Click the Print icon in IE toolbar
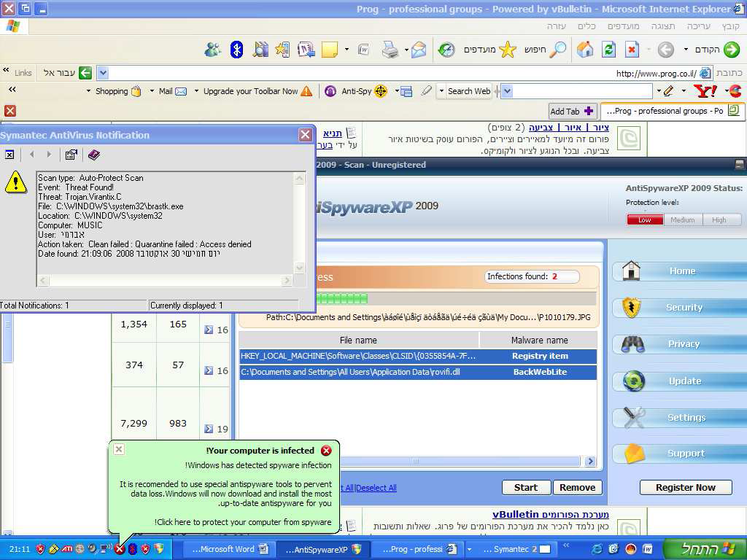This screenshot has width=747, height=560. [390, 50]
